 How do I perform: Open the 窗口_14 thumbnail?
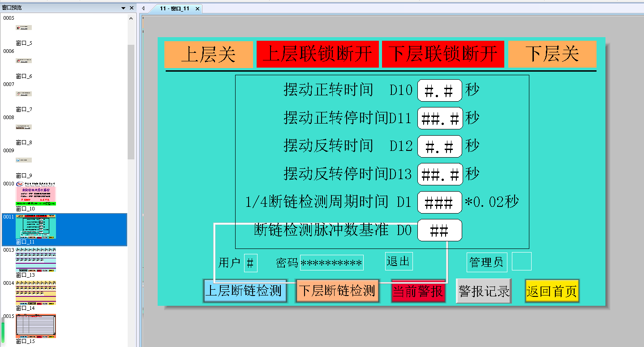(x=36, y=292)
